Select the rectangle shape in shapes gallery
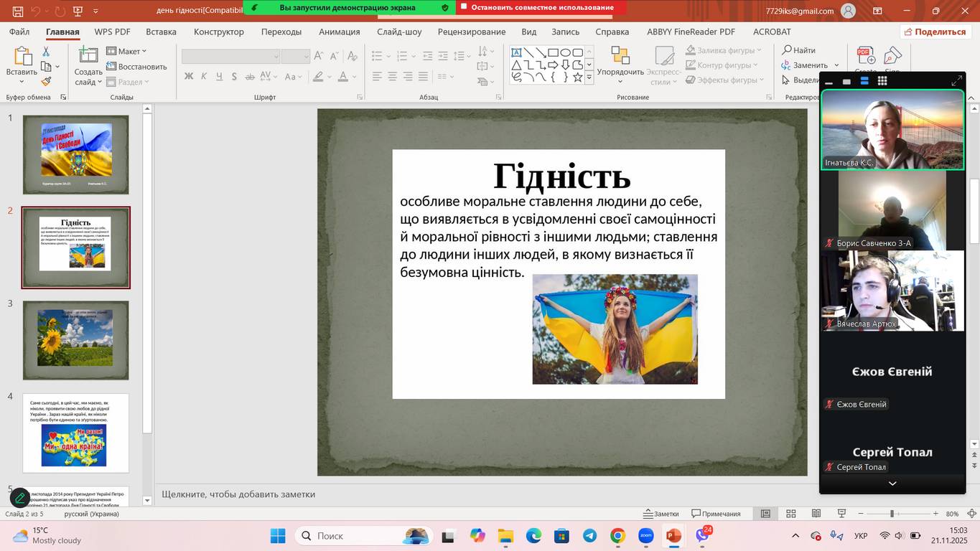 point(553,52)
